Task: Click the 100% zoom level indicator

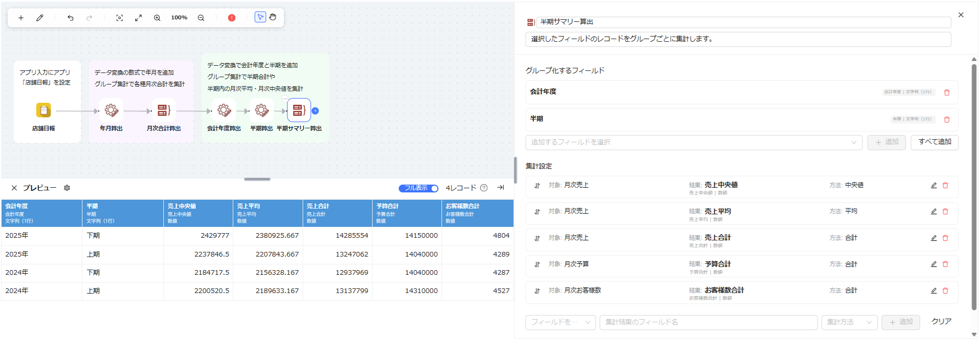Action: (179, 18)
